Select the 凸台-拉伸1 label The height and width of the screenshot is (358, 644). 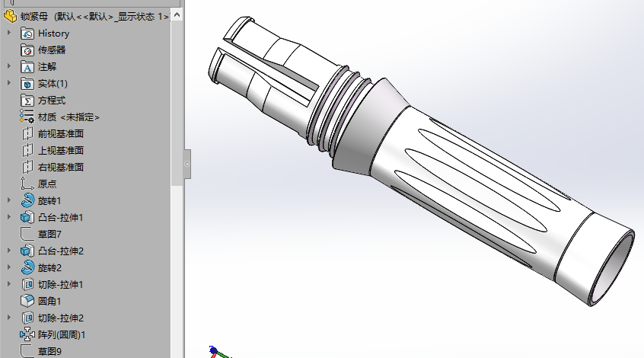click(x=60, y=217)
